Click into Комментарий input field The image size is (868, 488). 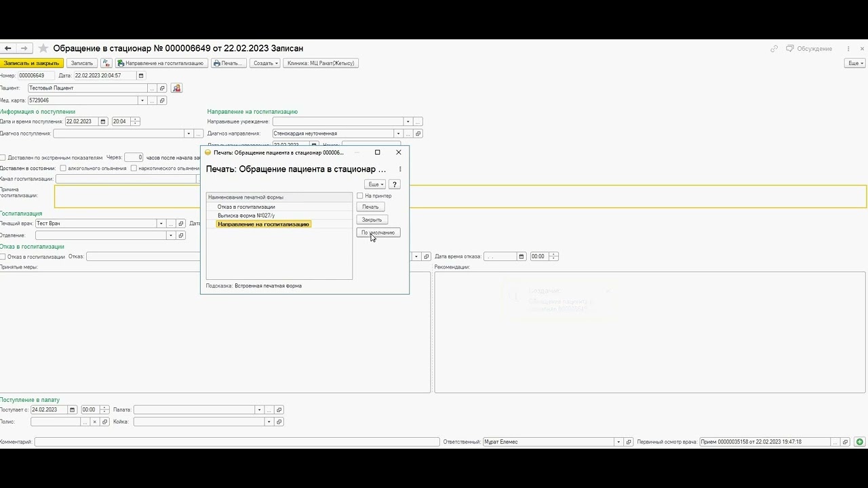tap(237, 442)
